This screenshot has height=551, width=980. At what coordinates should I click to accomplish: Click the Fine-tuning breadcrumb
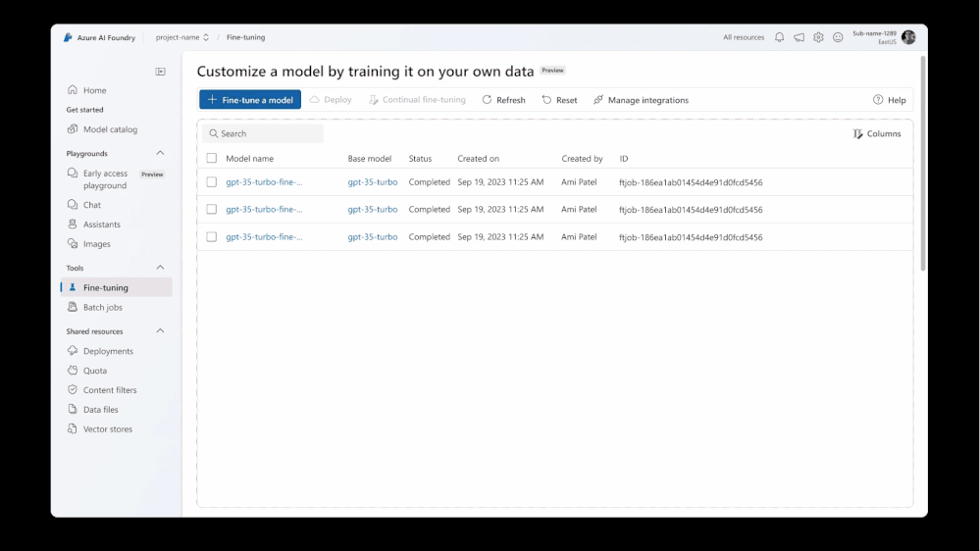(x=245, y=37)
